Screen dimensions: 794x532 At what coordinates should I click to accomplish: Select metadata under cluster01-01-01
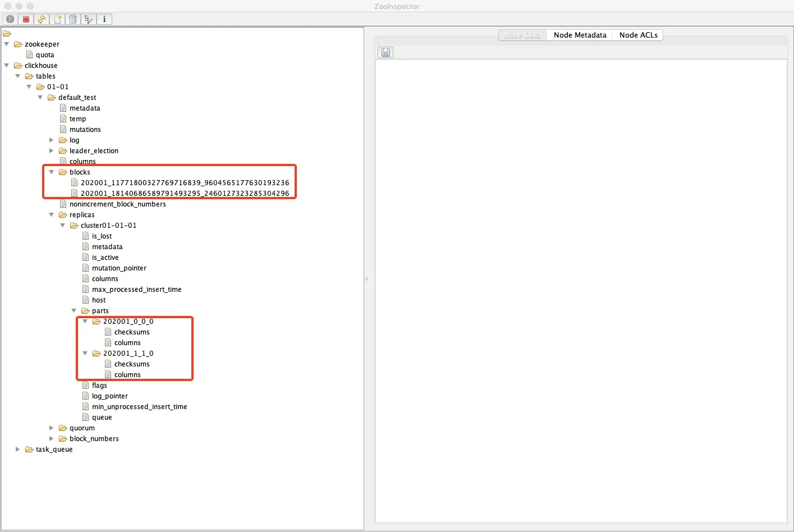pyautogui.click(x=107, y=247)
